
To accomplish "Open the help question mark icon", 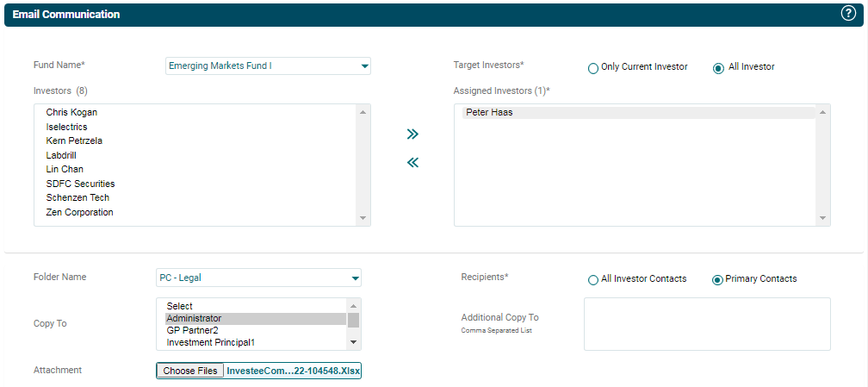I will pos(847,14).
